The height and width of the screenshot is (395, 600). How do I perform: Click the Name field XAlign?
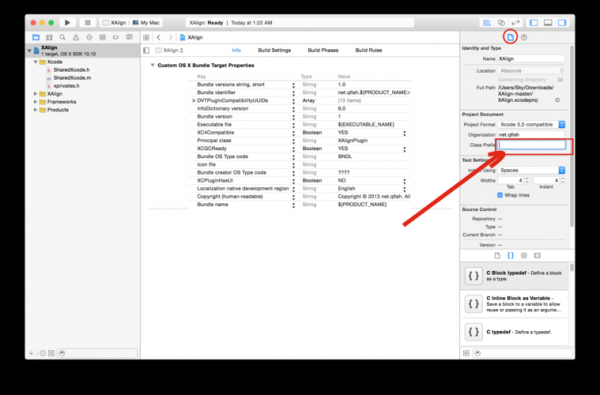pos(531,59)
